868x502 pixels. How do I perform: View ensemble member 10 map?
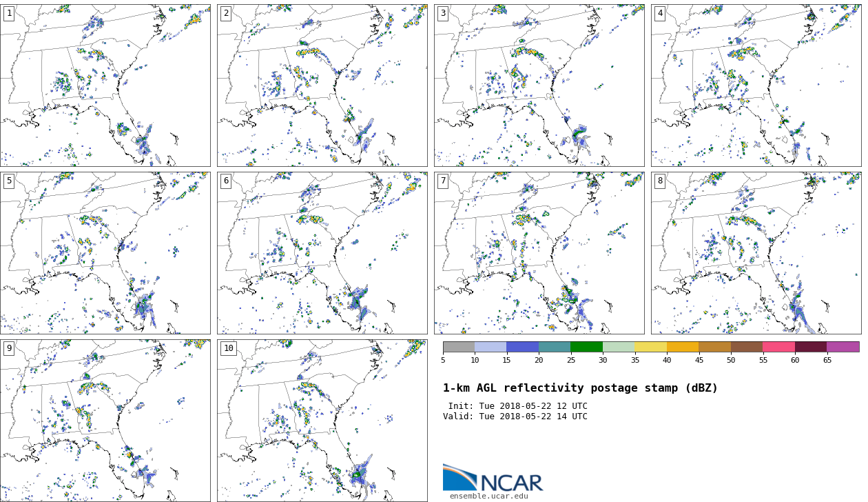click(x=322, y=420)
